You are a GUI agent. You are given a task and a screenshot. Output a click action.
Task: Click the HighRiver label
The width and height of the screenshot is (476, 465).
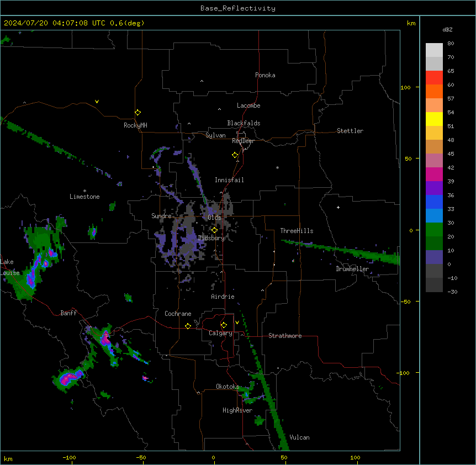point(237,410)
